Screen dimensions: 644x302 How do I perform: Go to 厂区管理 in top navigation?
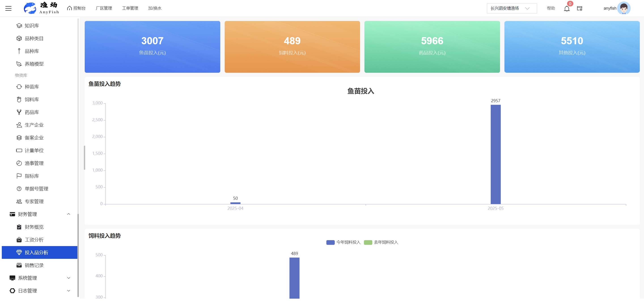(x=104, y=8)
